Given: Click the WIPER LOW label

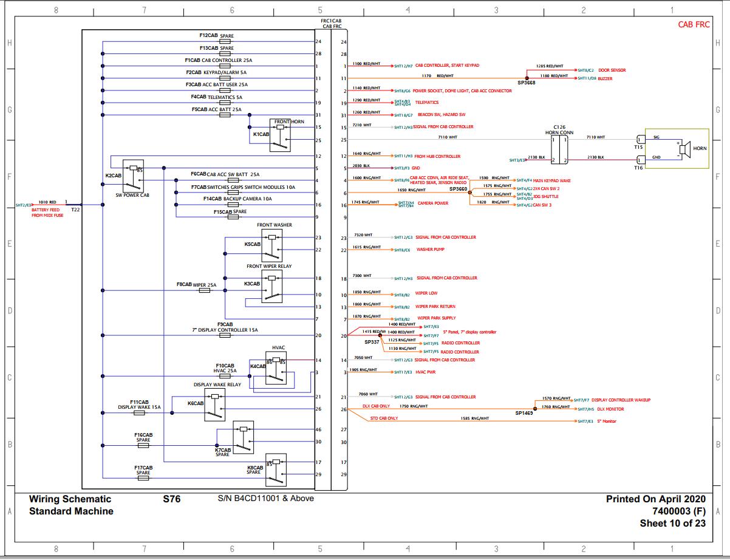Looking at the screenshot, I should pyautogui.click(x=426, y=293).
